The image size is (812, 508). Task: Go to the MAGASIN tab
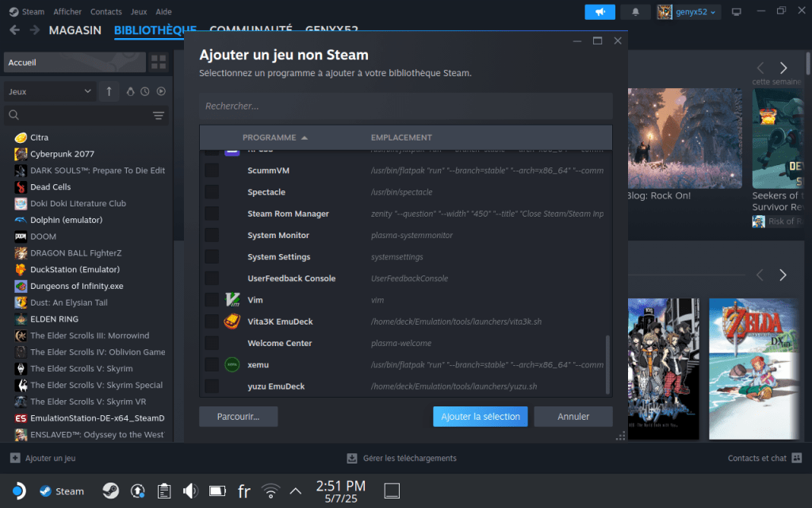[x=75, y=30]
